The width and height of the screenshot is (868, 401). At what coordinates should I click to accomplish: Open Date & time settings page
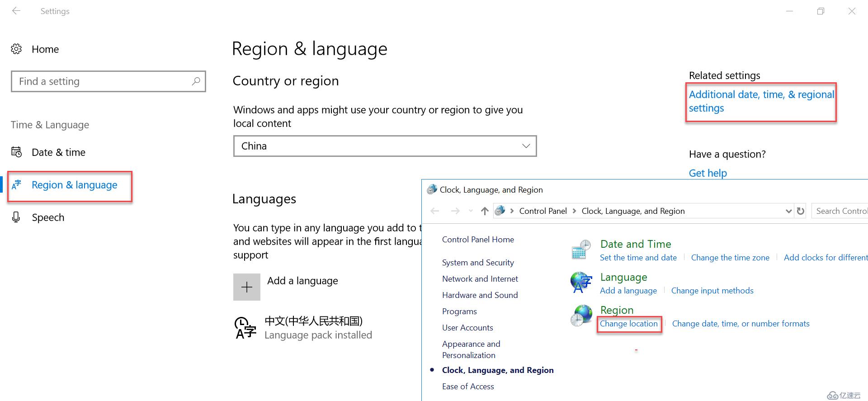tap(58, 152)
